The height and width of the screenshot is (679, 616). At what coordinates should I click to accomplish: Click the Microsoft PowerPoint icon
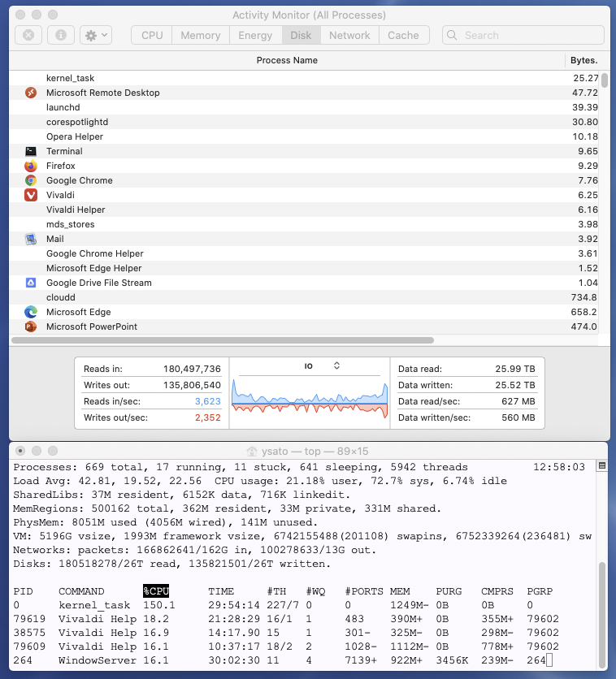click(x=31, y=327)
